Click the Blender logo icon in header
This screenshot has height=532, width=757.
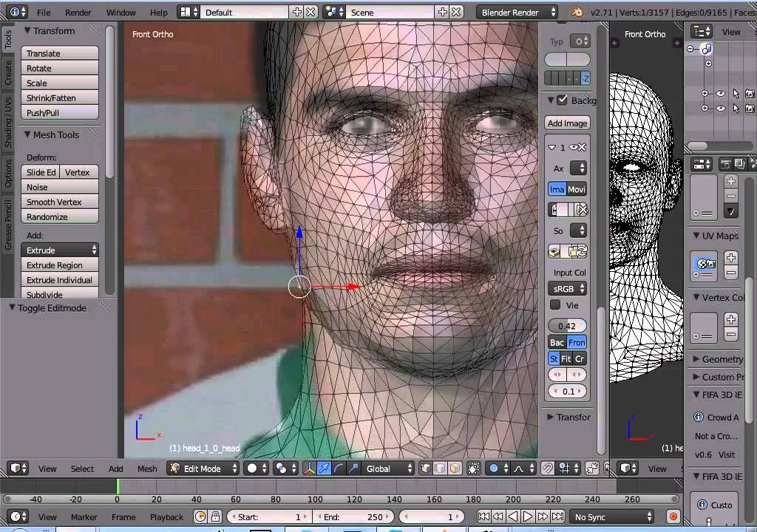click(577, 12)
